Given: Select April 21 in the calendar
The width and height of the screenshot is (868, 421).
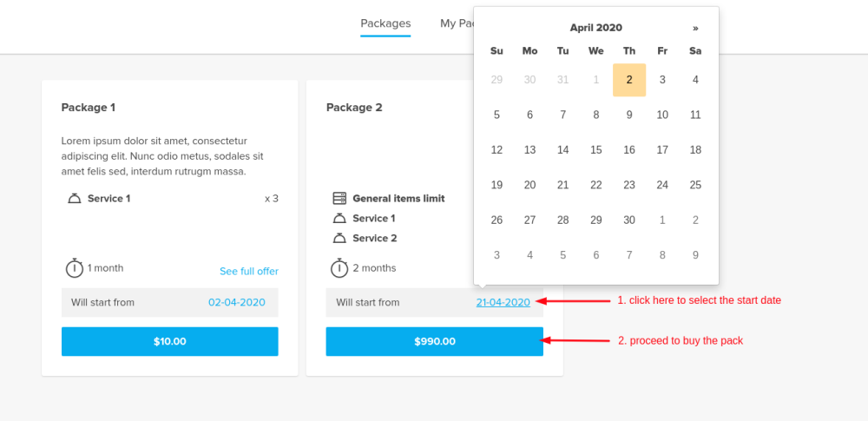Looking at the screenshot, I should pyautogui.click(x=563, y=185).
